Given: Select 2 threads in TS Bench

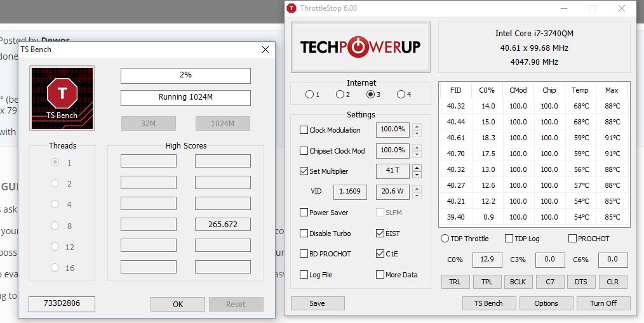Looking at the screenshot, I should coord(55,183).
